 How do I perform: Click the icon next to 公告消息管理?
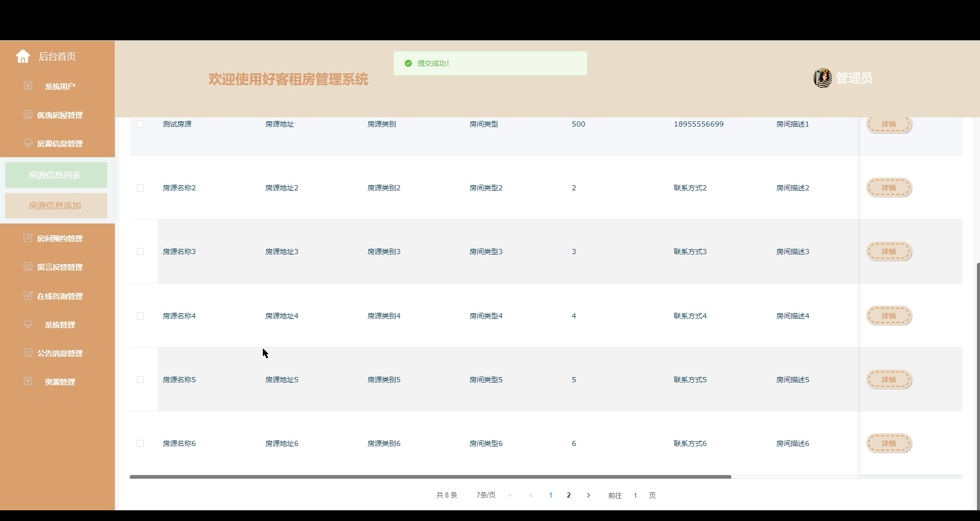28,353
